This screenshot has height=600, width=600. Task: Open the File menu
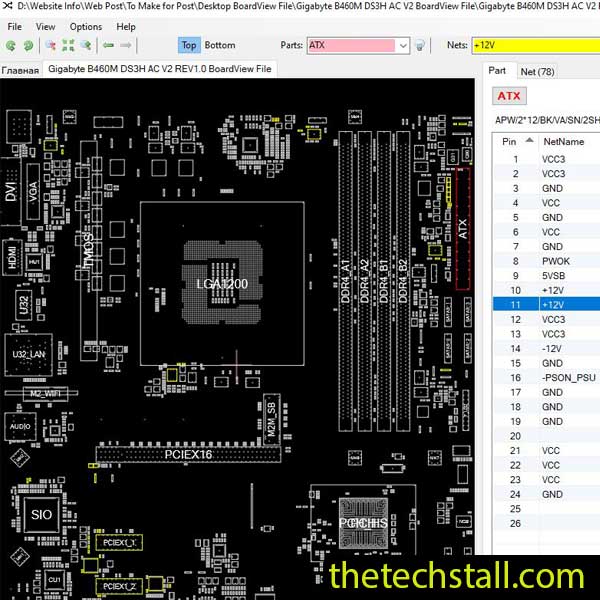15,27
